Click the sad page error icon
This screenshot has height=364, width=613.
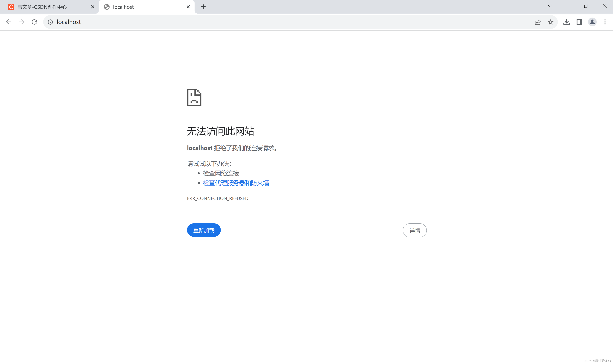pos(194,97)
